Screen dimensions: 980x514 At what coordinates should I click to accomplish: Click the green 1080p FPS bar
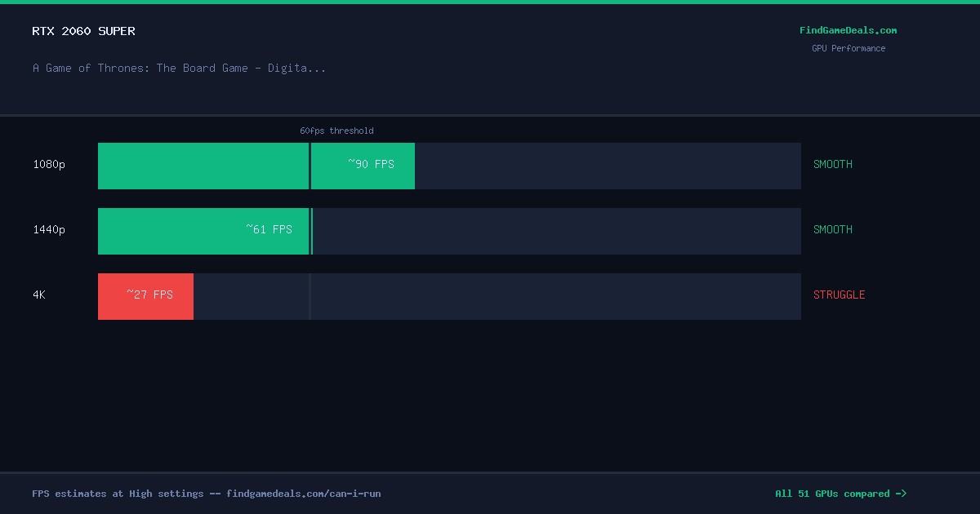click(256, 166)
